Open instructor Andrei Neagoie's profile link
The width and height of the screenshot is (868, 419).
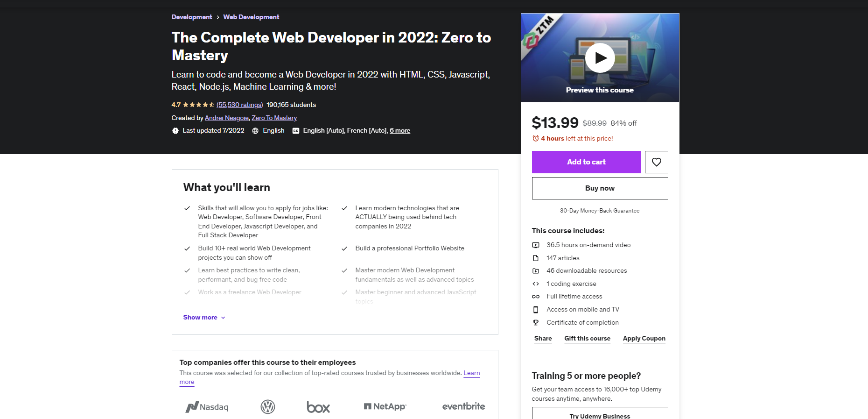pos(227,118)
